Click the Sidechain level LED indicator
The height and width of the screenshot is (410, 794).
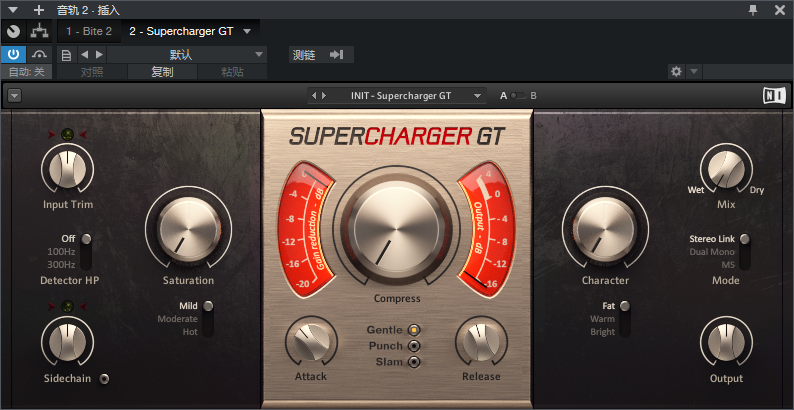tap(67, 306)
